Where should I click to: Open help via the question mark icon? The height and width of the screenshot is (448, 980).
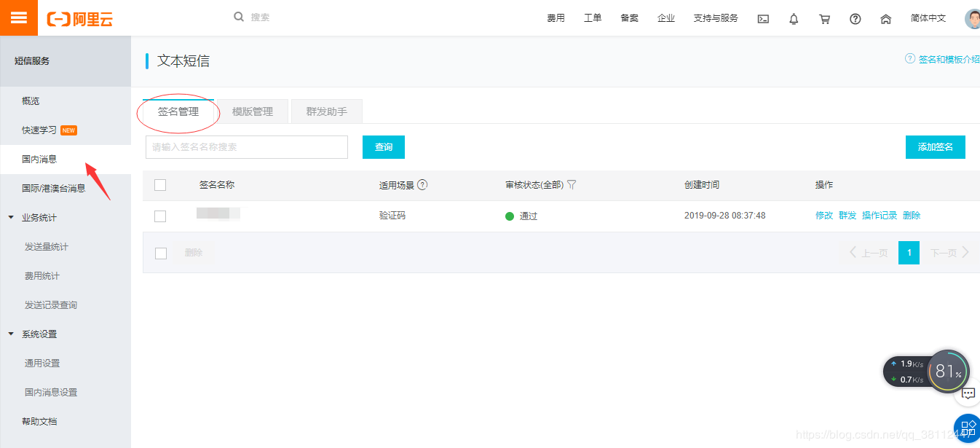tap(855, 17)
